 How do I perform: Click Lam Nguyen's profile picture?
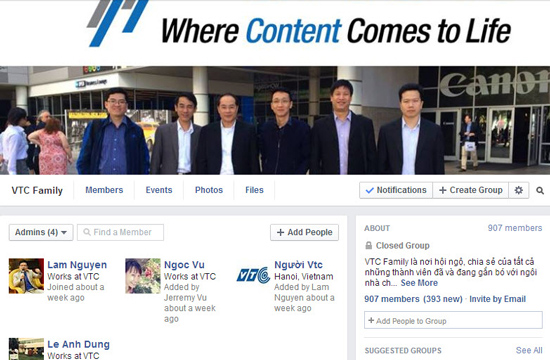(x=26, y=276)
